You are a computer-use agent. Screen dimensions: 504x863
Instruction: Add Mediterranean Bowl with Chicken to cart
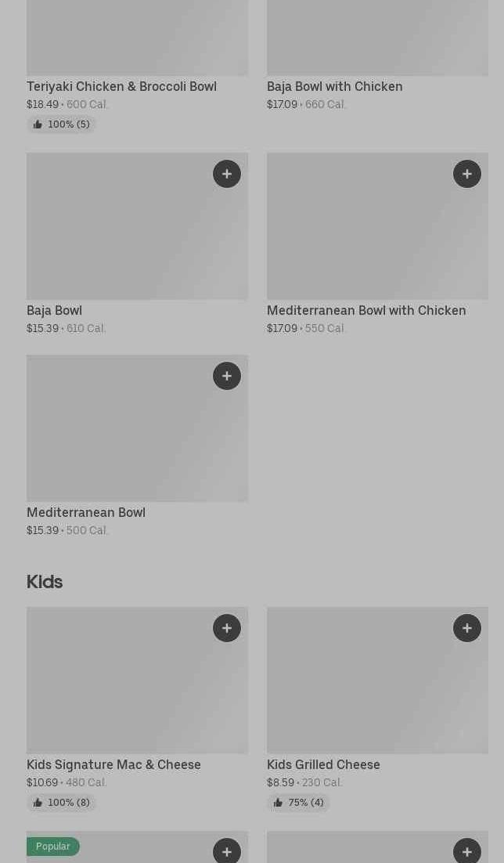tap(467, 174)
